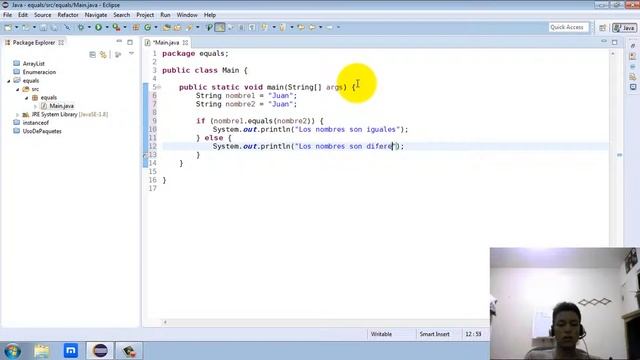The image size is (640, 360).
Task: Toggle Show Whitespace Characters icon
Action: (x=252, y=27)
